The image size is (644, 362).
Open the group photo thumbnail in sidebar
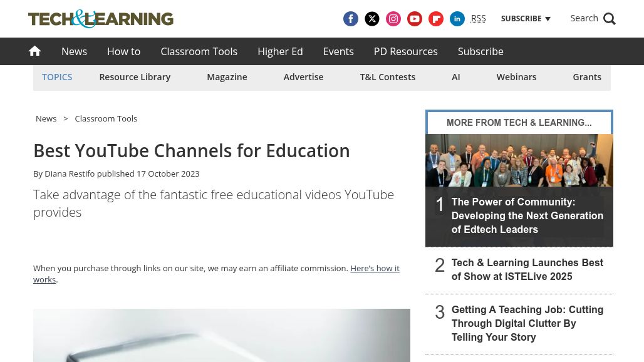coord(519,160)
